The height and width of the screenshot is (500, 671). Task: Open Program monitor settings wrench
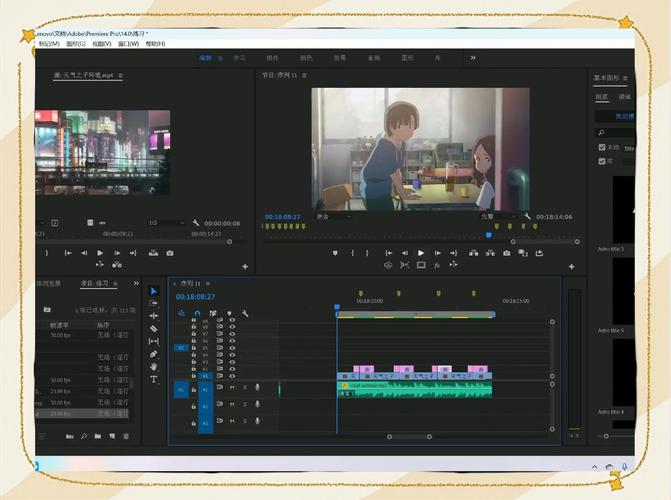527,217
